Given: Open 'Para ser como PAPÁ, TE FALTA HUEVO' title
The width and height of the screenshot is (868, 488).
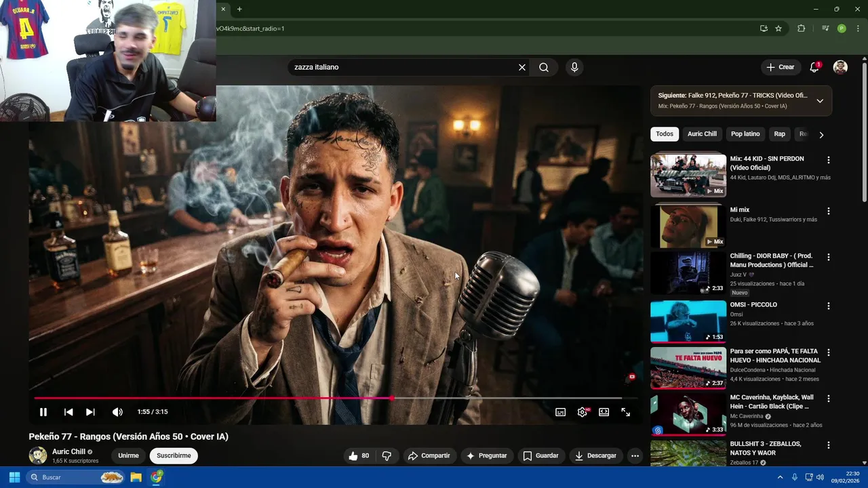Looking at the screenshot, I should pyautogui.click(x=775, y=356).
